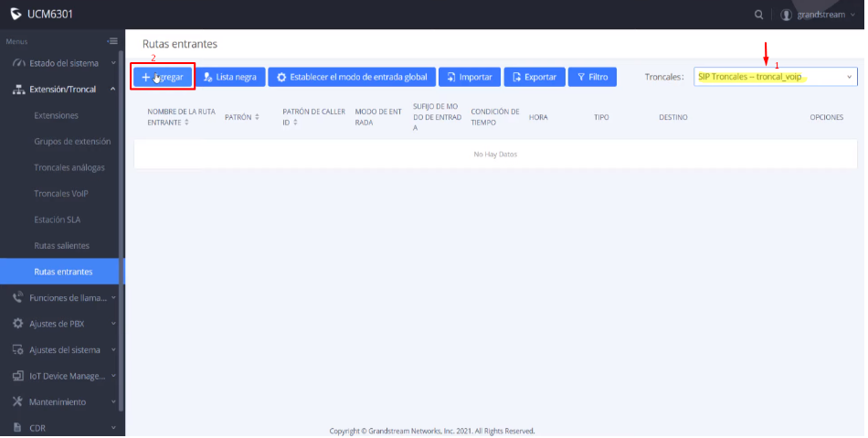The width and height of the screenshot is (868, 438).
Task: Click the Extensión/Troncal network icon
Action: tap(18, 89)
